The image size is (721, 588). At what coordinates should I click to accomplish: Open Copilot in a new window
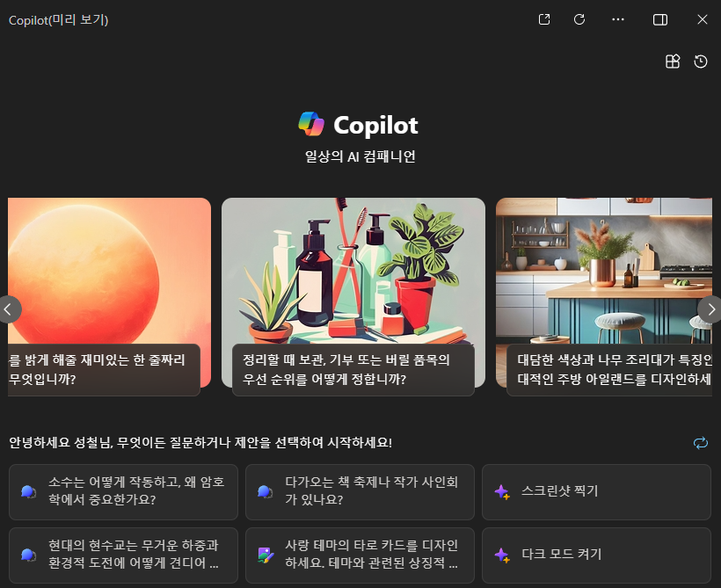tap(544, 19)
